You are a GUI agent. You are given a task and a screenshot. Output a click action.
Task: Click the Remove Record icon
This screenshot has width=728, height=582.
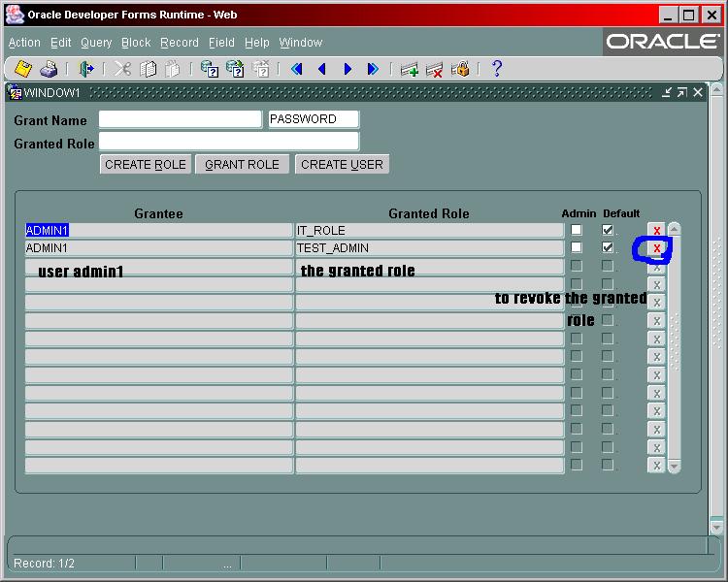435,69
